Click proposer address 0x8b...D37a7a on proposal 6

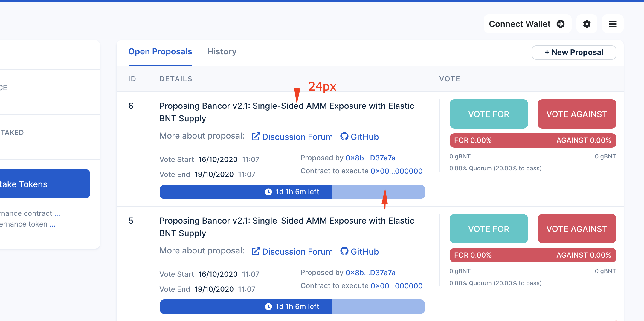coord(370,158)
